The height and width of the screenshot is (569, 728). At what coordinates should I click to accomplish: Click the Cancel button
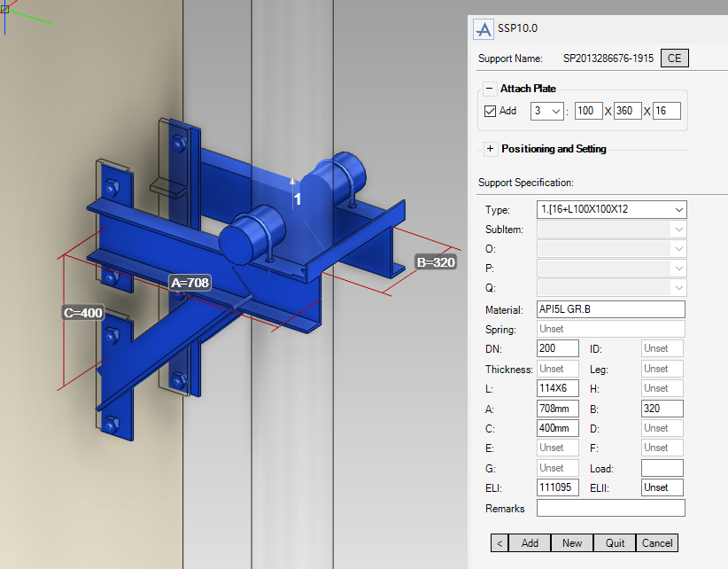pyautogui.click(x=657, y=542)
